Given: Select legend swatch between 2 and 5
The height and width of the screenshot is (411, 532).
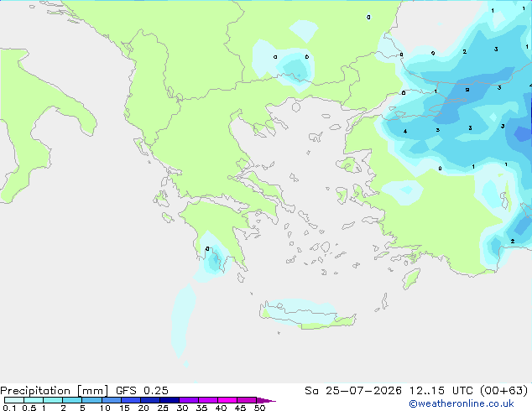Looking at the screenshot, I should point(72,400).
